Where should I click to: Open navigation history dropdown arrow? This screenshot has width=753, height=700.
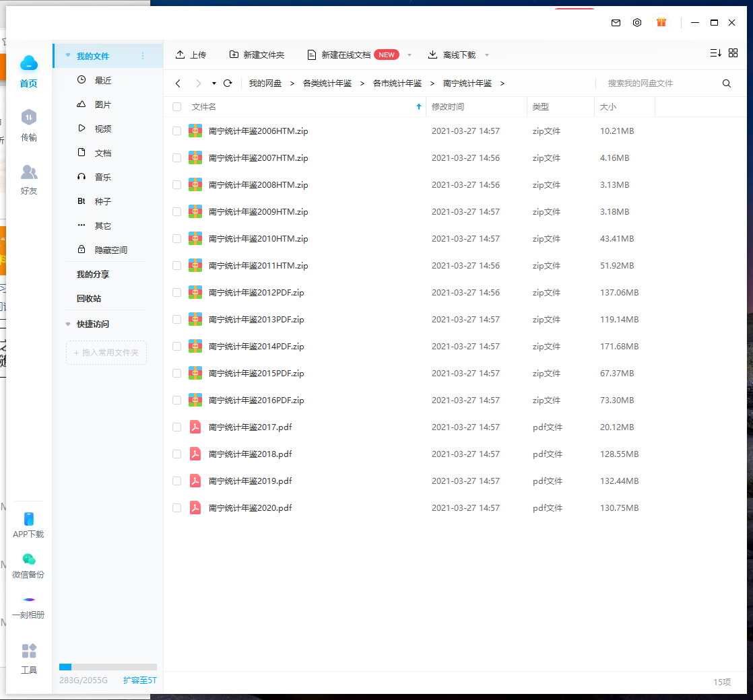click(x=214, y=83)
